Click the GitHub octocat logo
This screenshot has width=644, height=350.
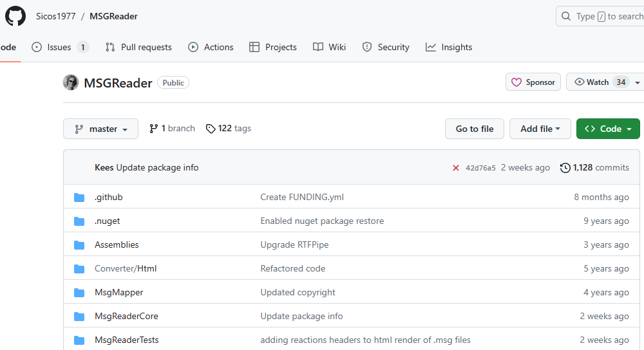[15, 16]
